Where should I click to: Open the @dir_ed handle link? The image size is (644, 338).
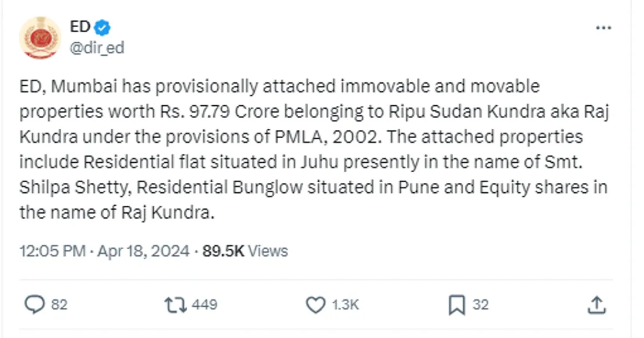[97, 48]
